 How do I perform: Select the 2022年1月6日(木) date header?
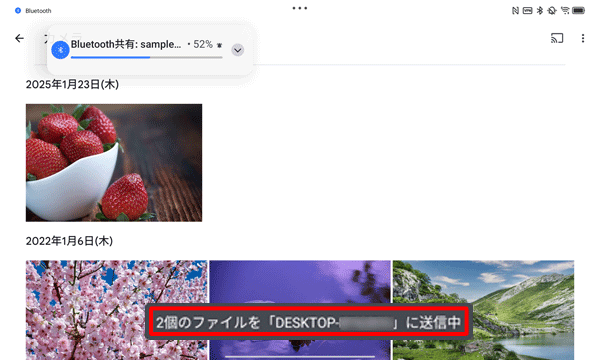[x=69, y=241]
